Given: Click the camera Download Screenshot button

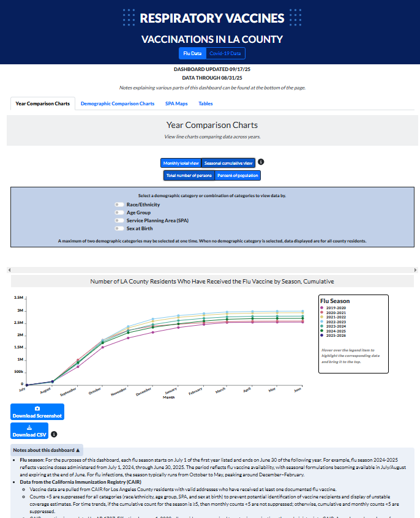Looking at the screenshot, I should [x=37, y=412].
